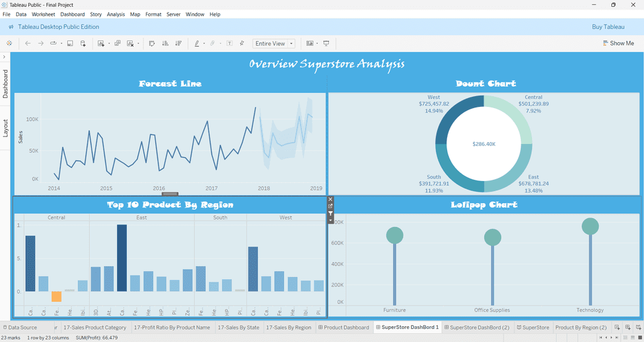The width and height of the screenshot is (644, 342).
Task: Remove the Top 10 Product sheet from dashboard
Action: coord(330,199)
